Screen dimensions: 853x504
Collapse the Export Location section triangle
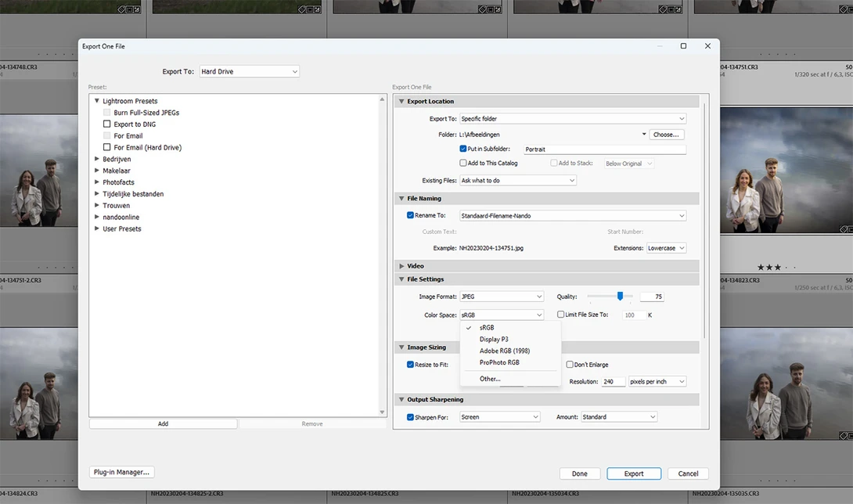[401, 101]
